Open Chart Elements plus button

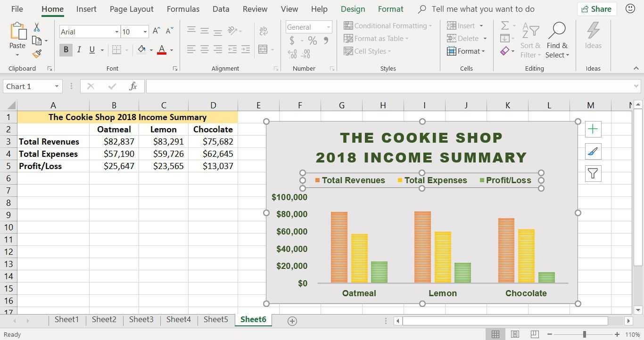pyautogui.click(x=593, y=129)
